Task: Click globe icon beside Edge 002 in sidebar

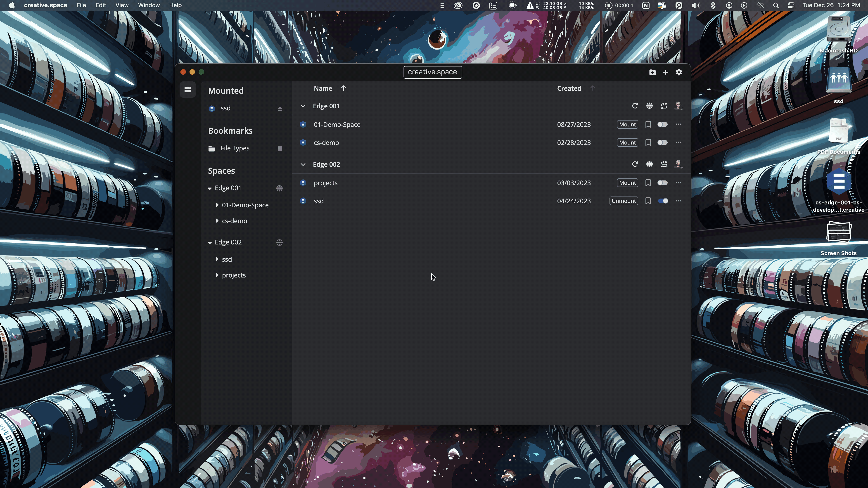Action: pos(279,242)
